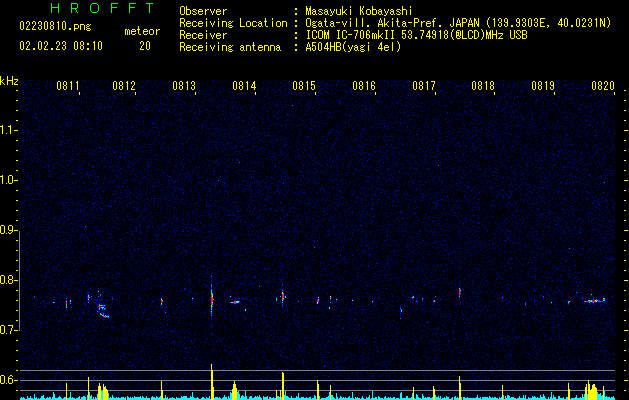
Task: Click the 1.0 kHz axis label
Action: [9, 180]
